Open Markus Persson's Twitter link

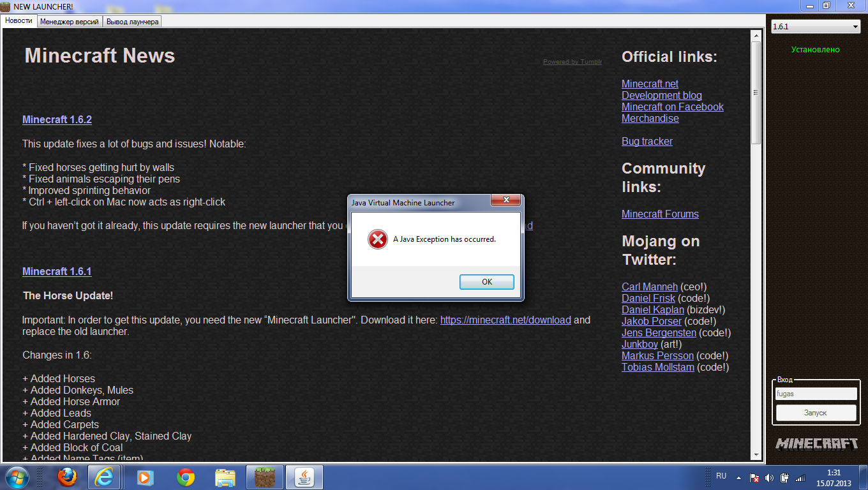[657, 355]
